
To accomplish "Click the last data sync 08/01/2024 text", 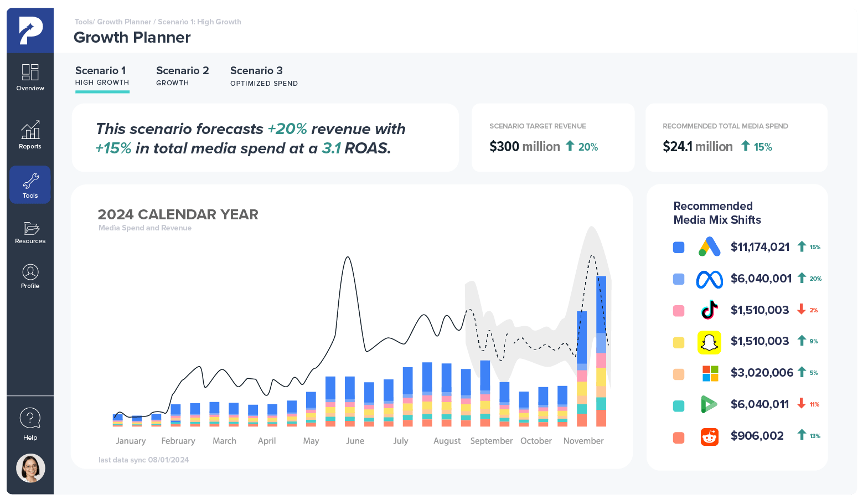I will click(144, 460).
